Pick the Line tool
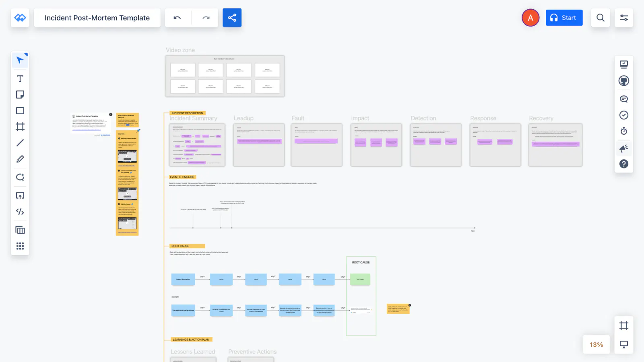Viewport: 644px width, 362px height. pyautogui.click(x=20, y=143)
